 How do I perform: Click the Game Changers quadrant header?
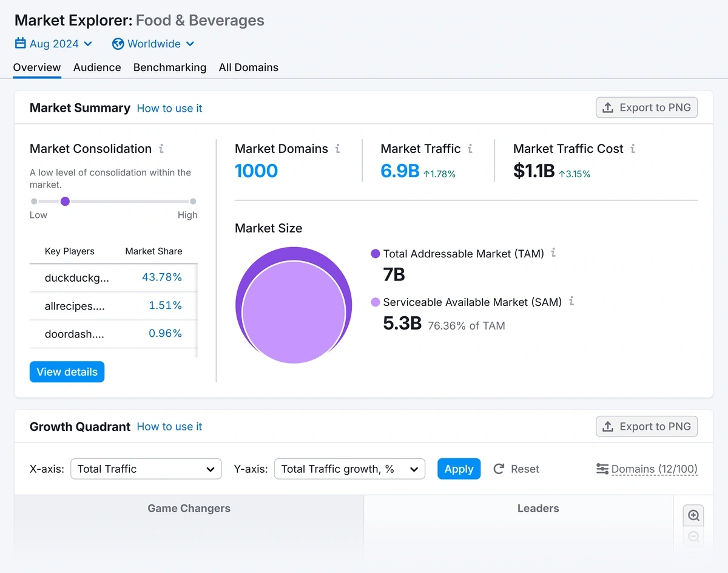[x=189, y=509]
